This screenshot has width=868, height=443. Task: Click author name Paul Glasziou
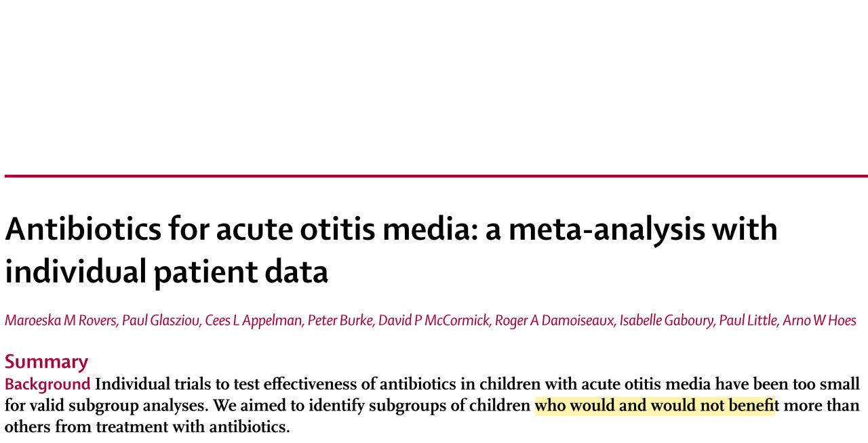coord(161,320)
